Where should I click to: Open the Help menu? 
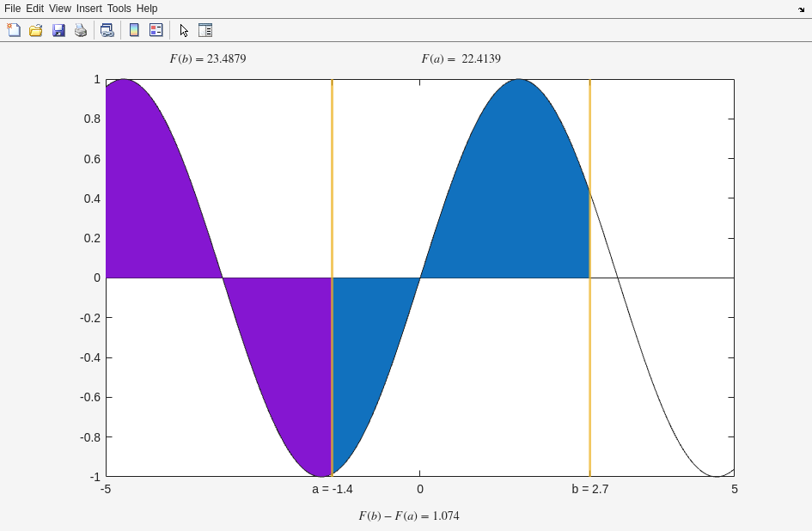pyautogui.click(x=147, y=9)
